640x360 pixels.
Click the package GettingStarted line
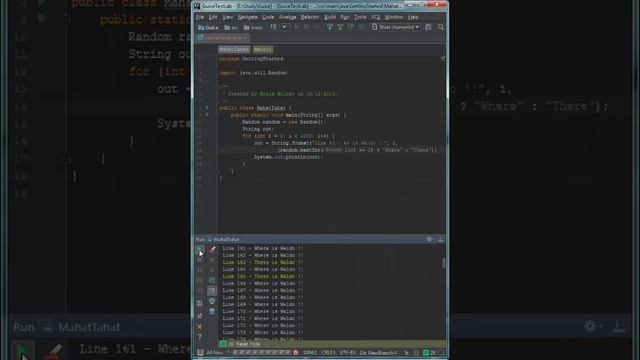(x=252, y=59)
